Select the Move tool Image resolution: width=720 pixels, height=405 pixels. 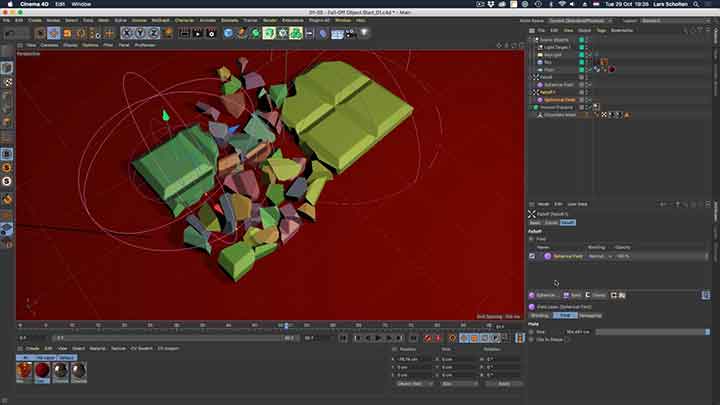pyautogui.click(x=54, y=34)
